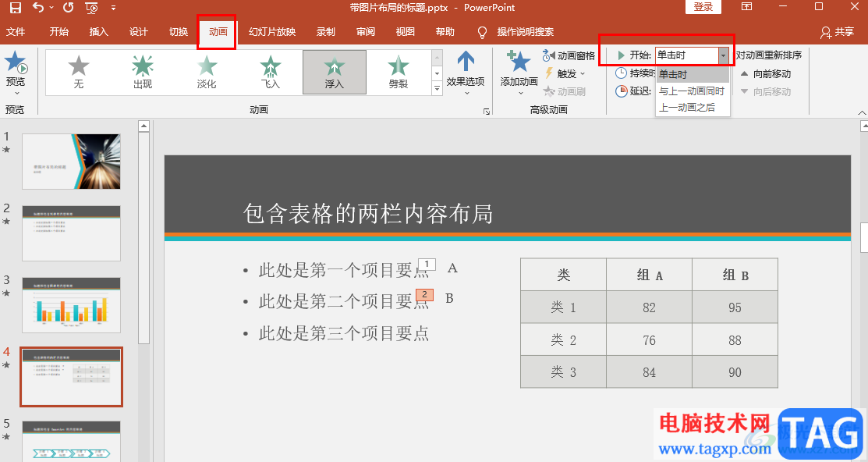The width and height of the screenshot is (868, 462).
Task: Open the 动画 group dialog launcher
Action: tap(487, 112)
